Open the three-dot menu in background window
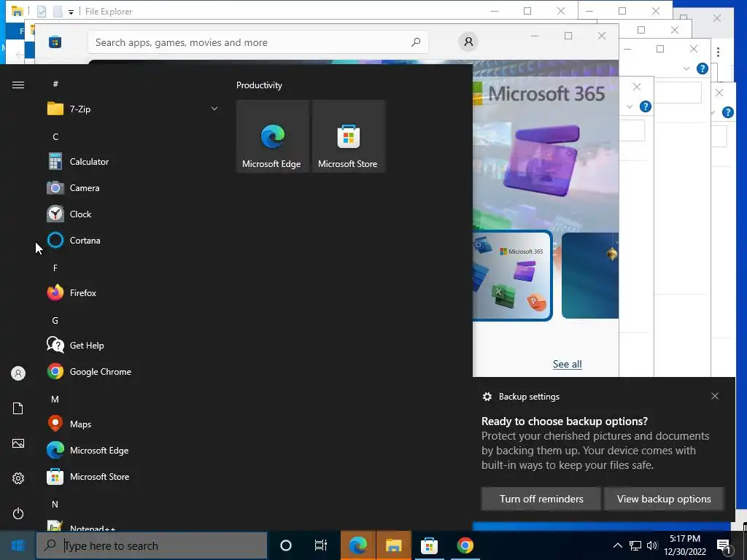 (x=718, y=52)
